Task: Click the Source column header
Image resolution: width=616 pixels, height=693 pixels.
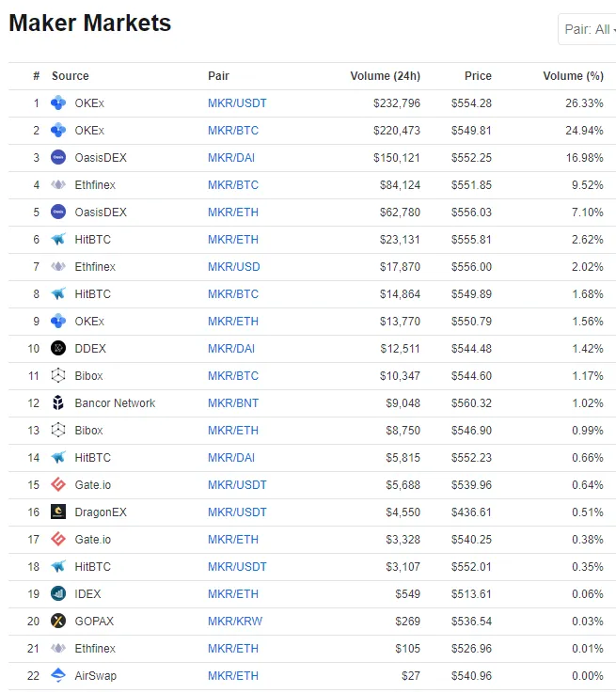Action: pos(71,76)
